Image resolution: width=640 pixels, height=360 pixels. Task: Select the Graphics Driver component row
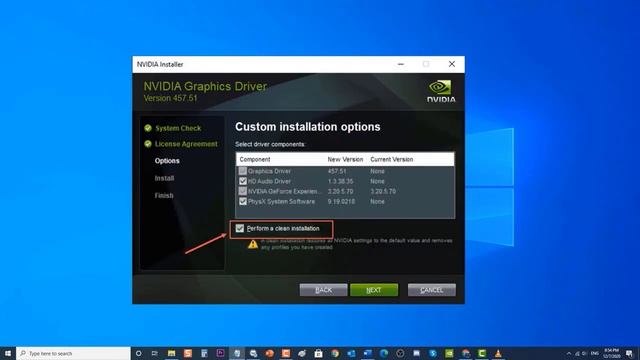(x=345, y=171)
